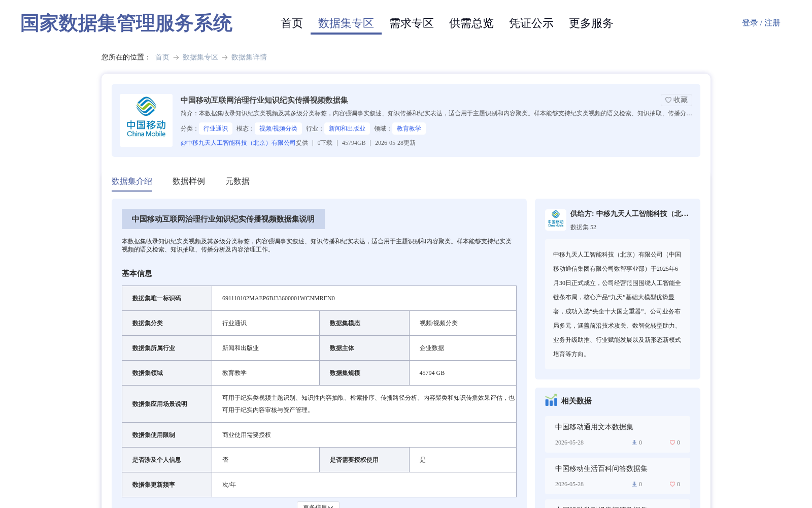This screenshot has height=508, width=812.
Task: Click the 基本信息 section heading
Action: tap(137, 273)
